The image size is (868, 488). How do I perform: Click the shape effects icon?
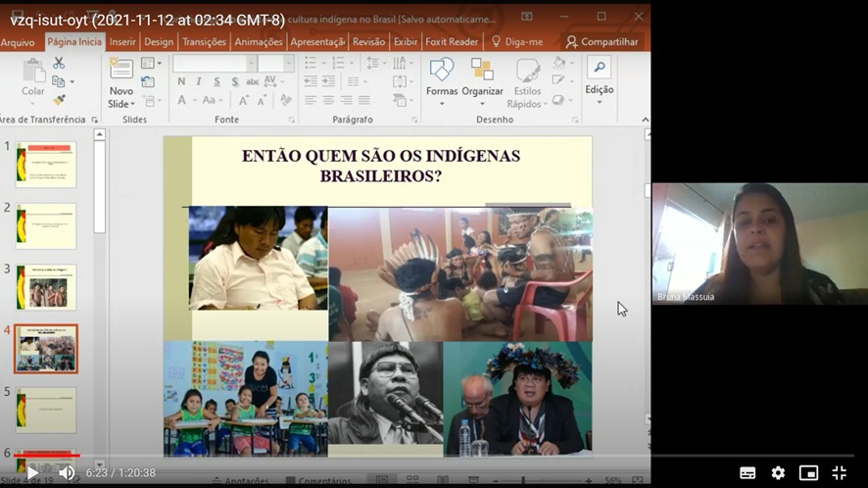[559, 100]
